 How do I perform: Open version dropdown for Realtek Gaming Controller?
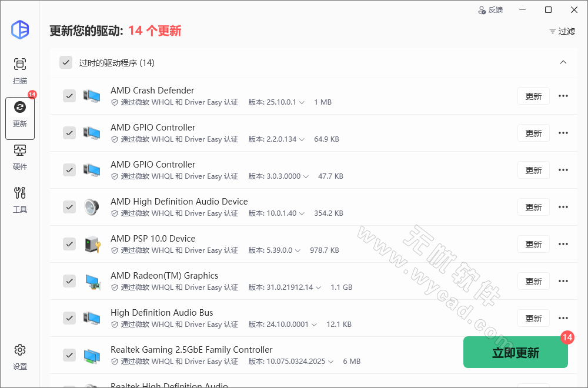330,362
